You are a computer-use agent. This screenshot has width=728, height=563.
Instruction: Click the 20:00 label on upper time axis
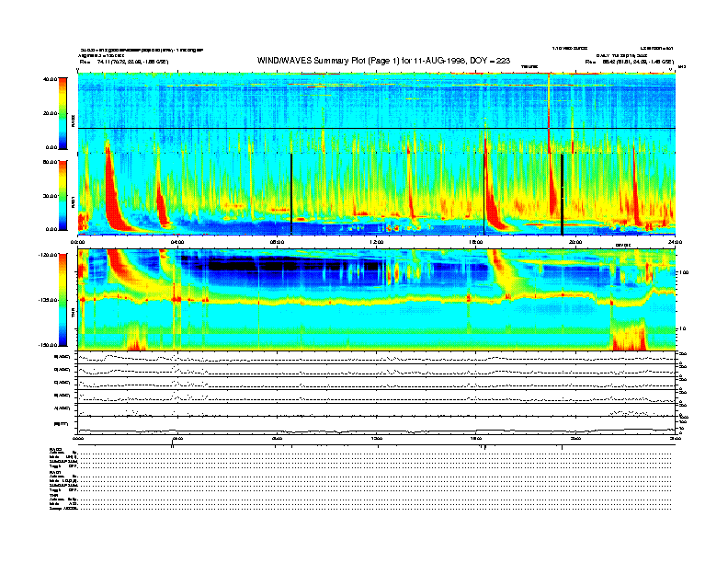(575, 242)
